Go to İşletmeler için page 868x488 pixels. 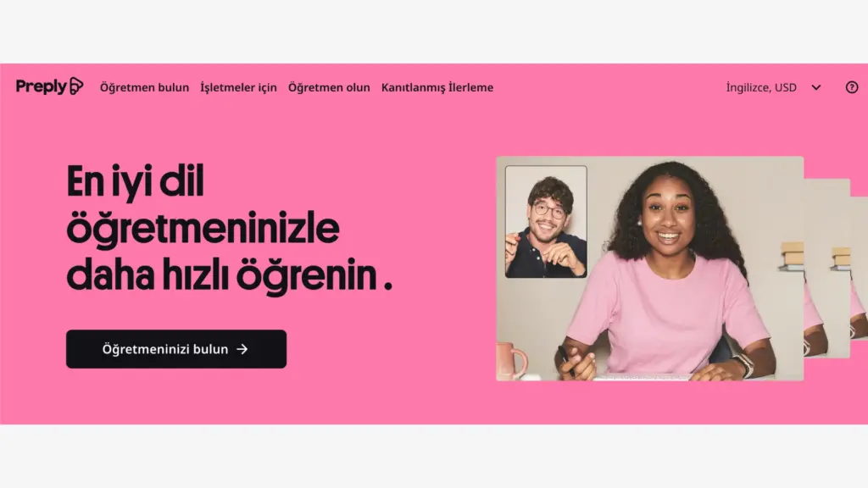[x=238, y=87]
